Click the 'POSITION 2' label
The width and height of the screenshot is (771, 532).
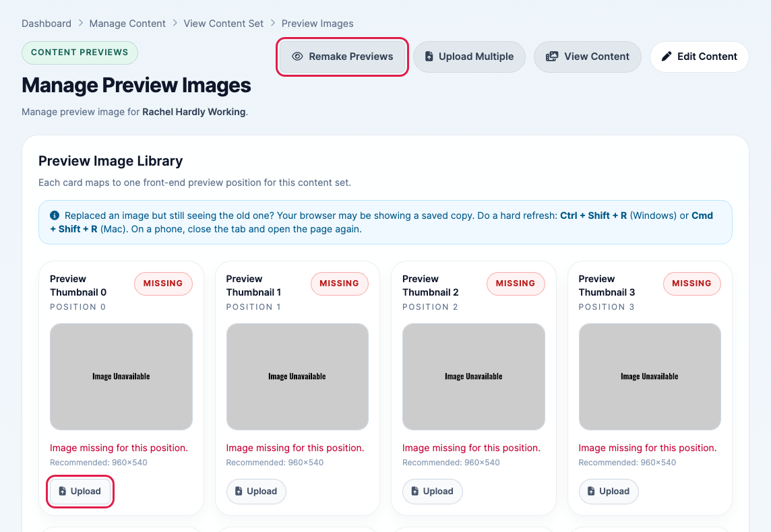pyautogui.click(x=430, y=307)
